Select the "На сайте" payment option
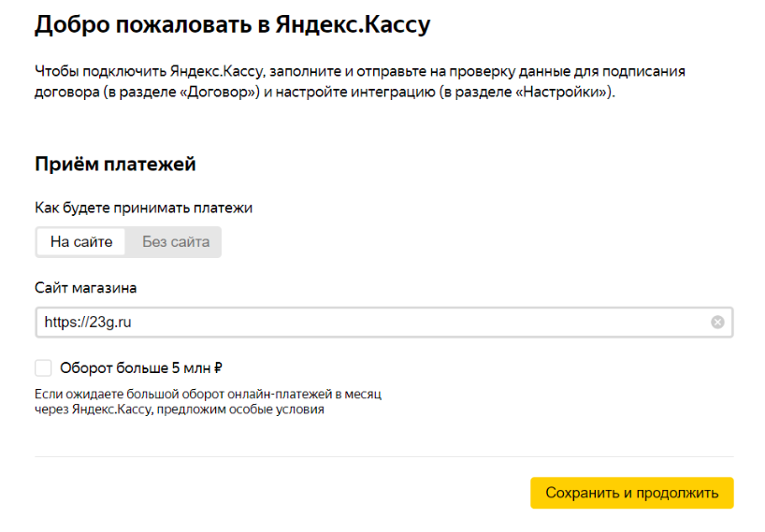The image size is (765, 532). click(81, 242)
